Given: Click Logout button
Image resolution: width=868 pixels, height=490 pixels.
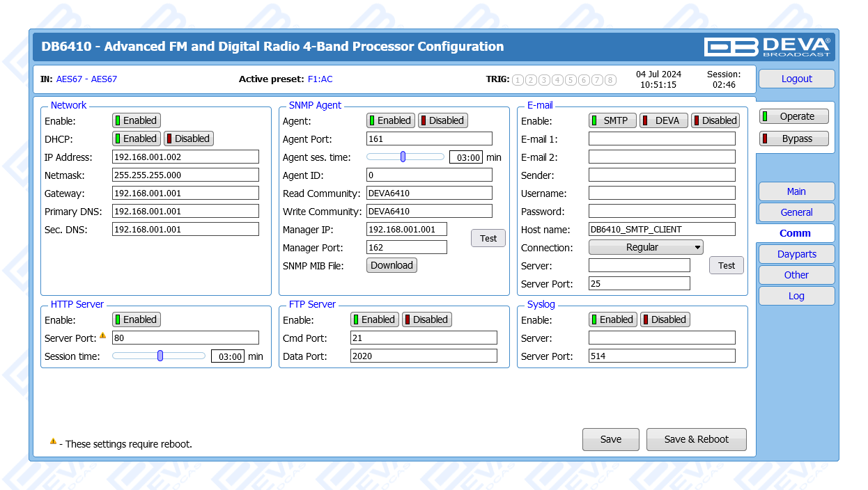Looking at the screenshot, I should (x=796, y=79).
